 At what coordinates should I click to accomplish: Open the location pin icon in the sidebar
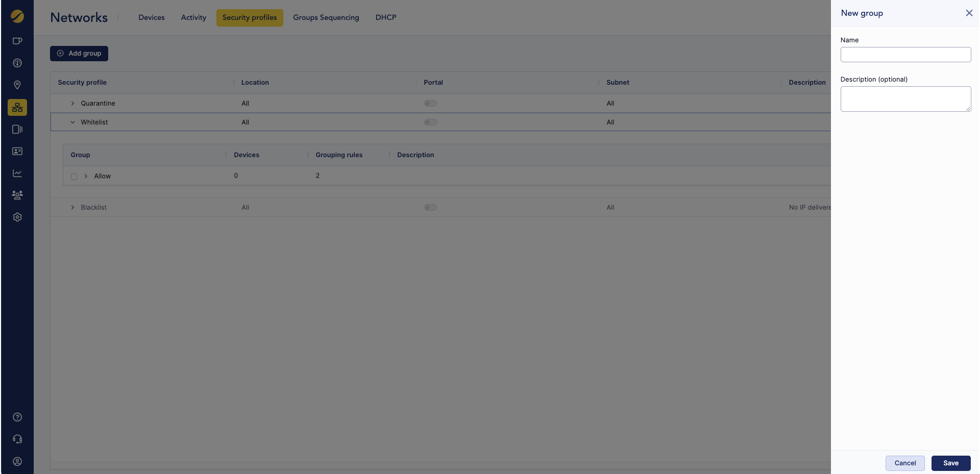tap(17, 85)
